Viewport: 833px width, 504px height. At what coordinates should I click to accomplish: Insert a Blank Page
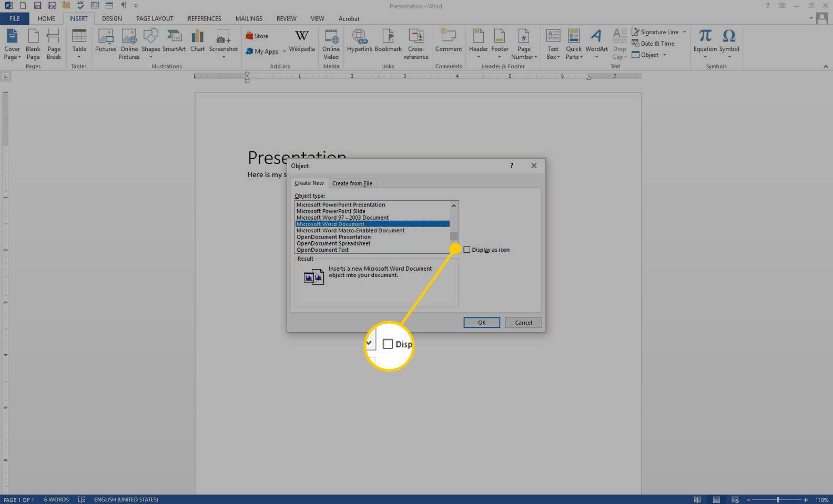(x=33, y=44)
